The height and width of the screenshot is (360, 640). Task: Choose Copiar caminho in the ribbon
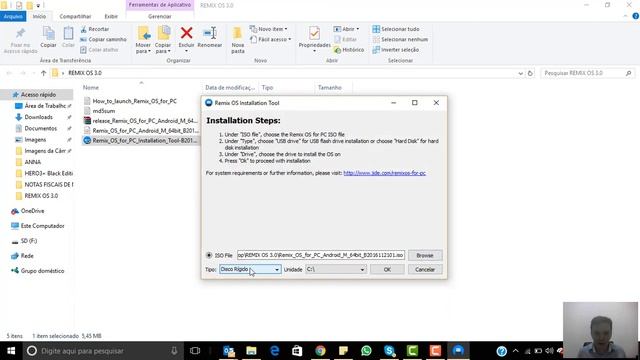103,39
